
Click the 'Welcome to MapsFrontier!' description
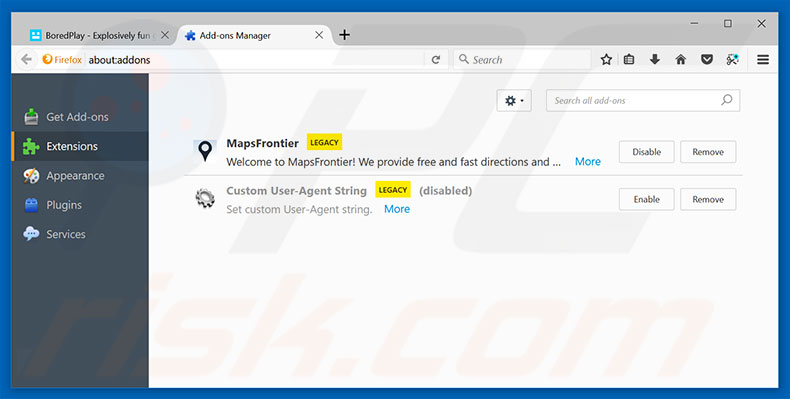click(393, 162)
